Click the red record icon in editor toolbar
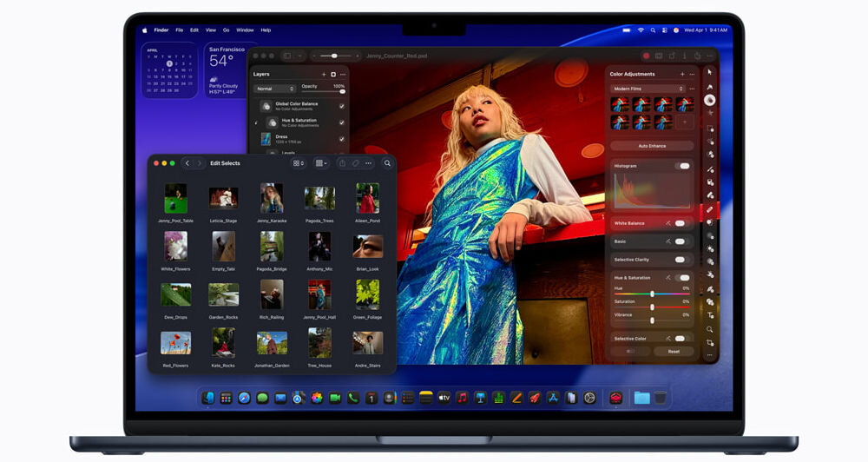The image size is (868, 462). click(x=646, y=56)
